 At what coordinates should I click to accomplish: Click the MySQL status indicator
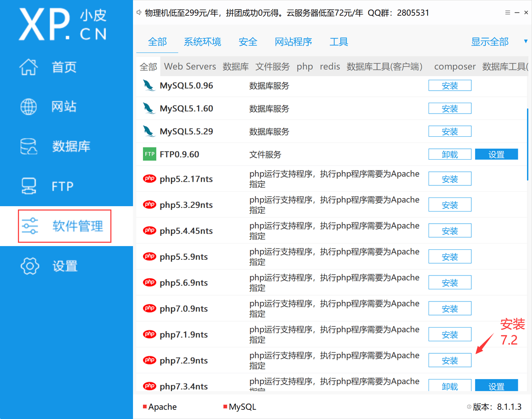click(x=225, y=407)
